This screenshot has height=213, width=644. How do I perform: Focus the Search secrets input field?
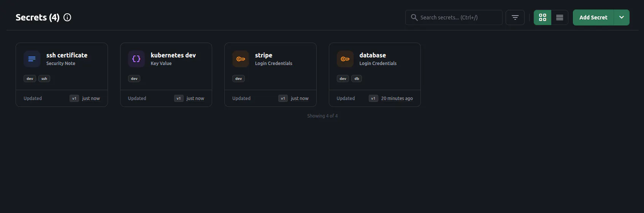click(454, 17)
